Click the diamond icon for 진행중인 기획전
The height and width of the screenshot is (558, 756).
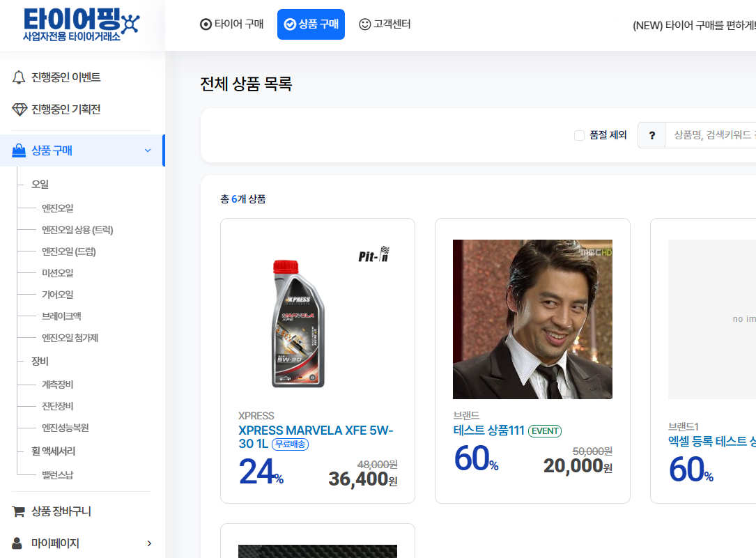point(20,109)
